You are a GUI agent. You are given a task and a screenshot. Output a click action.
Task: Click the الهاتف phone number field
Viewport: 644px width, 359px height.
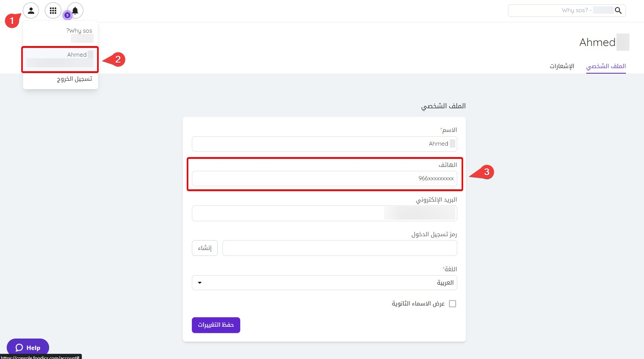tap(324, 178)
